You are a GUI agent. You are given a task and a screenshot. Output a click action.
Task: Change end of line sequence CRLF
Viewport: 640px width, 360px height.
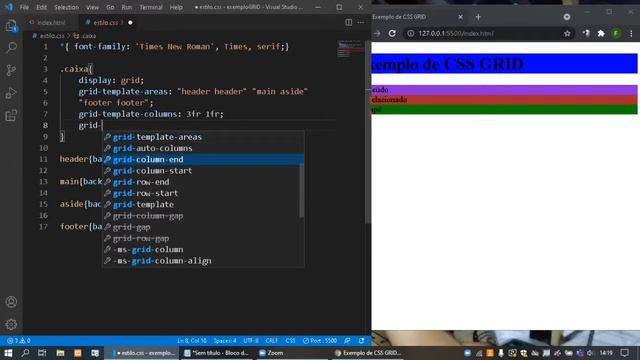click(271, 340)
